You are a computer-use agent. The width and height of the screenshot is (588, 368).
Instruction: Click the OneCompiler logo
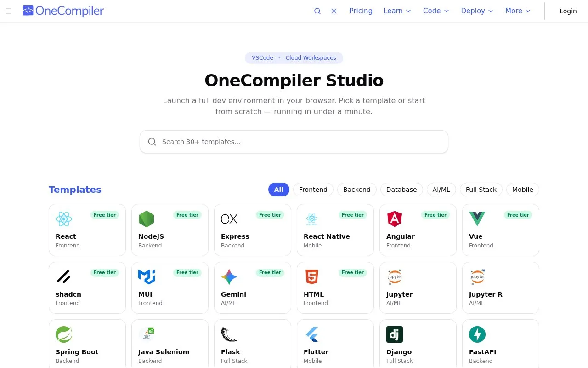63,11
